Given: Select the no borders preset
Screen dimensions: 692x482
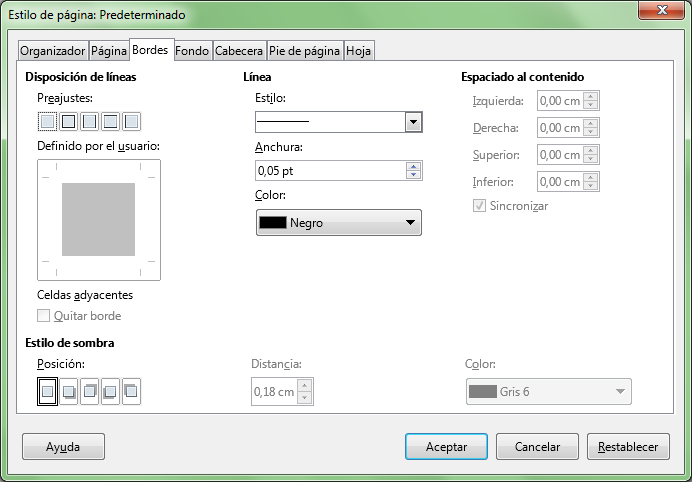Looking at the screenshot, I should (x=47, y=122).
